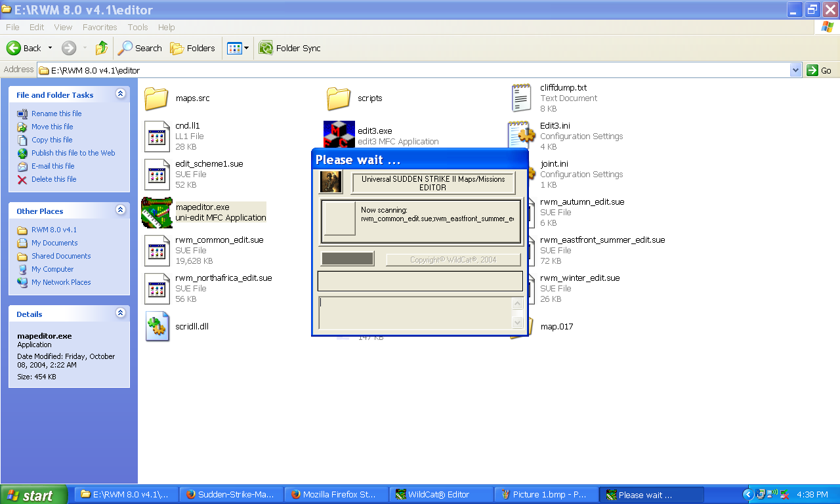Open the File menu

coord(12,27)
